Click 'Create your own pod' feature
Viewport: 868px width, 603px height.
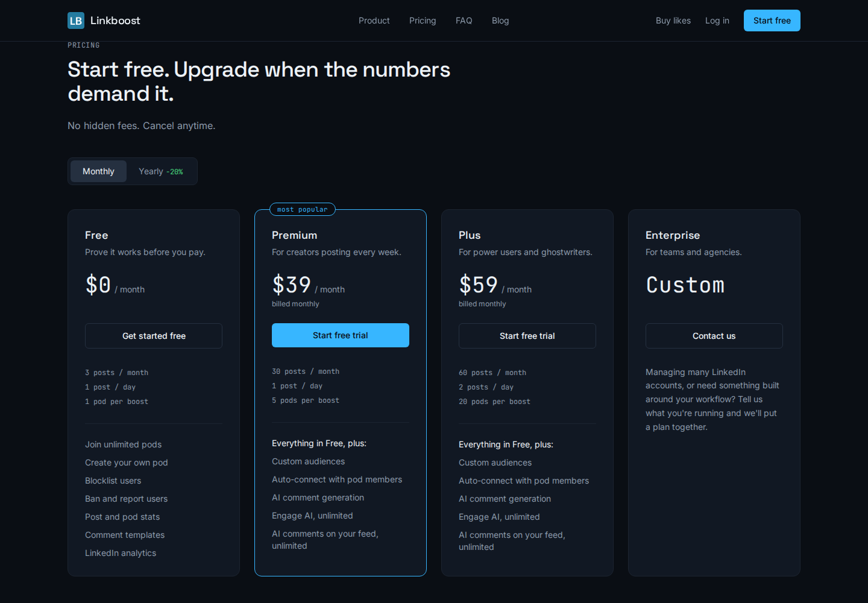click(127, 463)
